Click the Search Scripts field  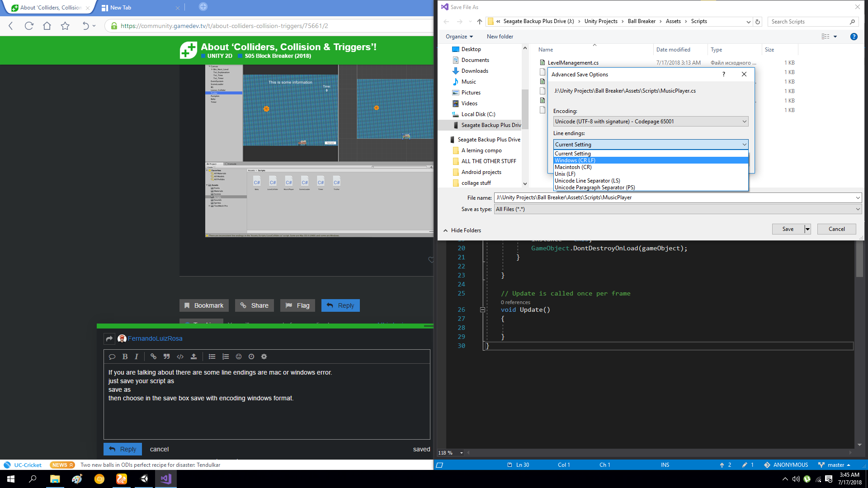(x=812, y=22)
